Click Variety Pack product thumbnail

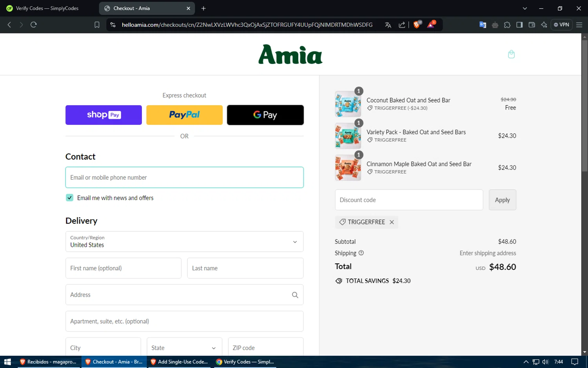348,136
